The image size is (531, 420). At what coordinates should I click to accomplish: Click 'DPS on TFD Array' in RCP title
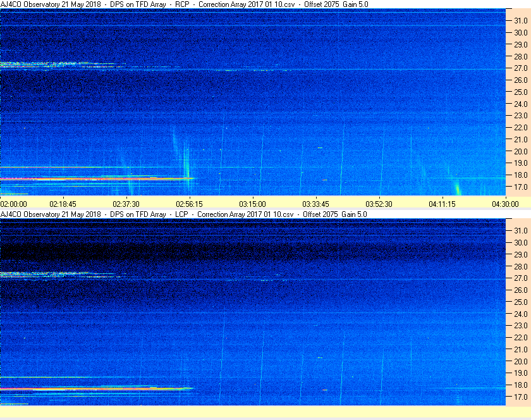click(138, 4)
